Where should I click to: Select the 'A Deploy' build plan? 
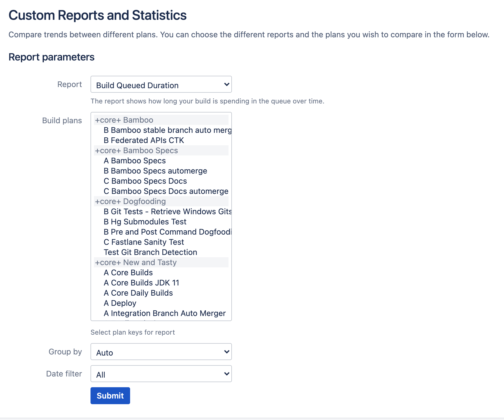click(x=120, y=303)
